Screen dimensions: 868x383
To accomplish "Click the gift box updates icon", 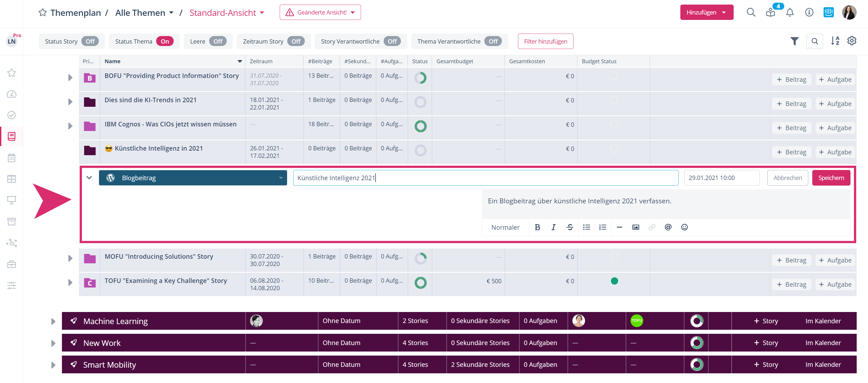I will pyautogui.click(x=770, y=12).
